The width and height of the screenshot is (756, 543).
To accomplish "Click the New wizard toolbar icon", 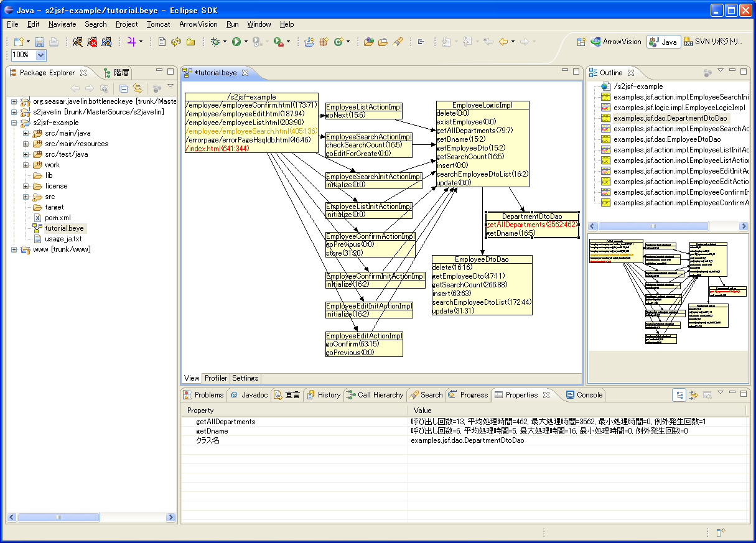I will coord(19,42).
